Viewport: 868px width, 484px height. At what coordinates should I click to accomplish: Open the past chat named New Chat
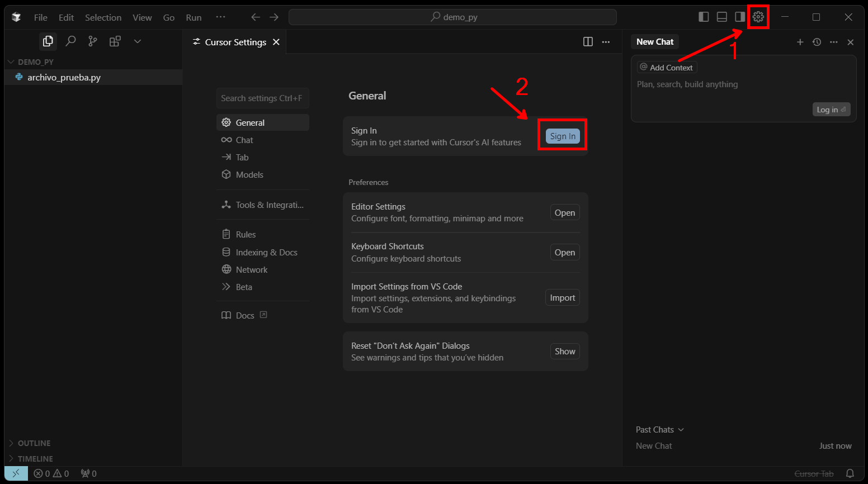point(744,445)
